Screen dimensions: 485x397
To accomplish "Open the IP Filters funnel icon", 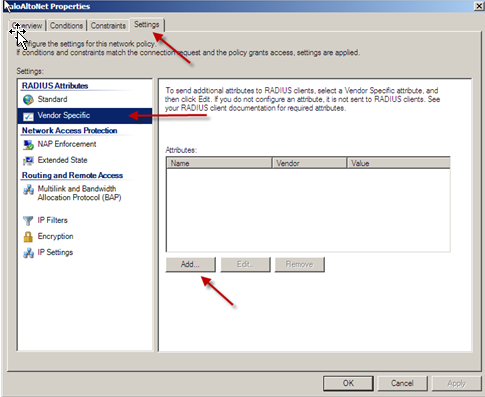I will [x=28, y=220].
